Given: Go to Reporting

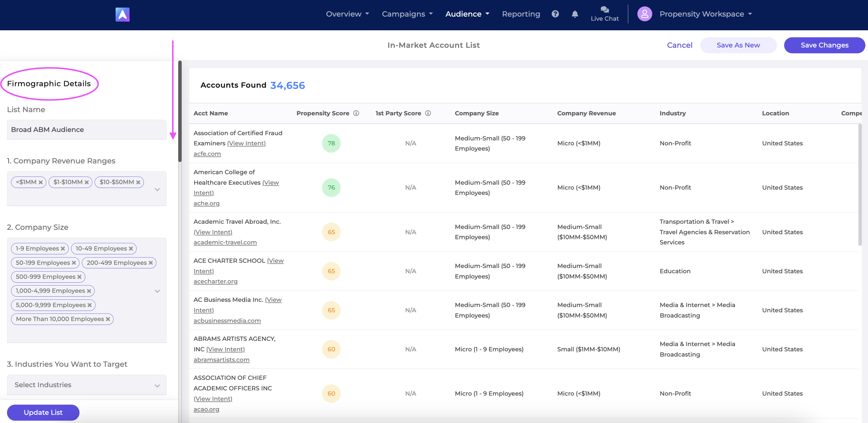Looking at the screenshot, I should click(521, 14).
